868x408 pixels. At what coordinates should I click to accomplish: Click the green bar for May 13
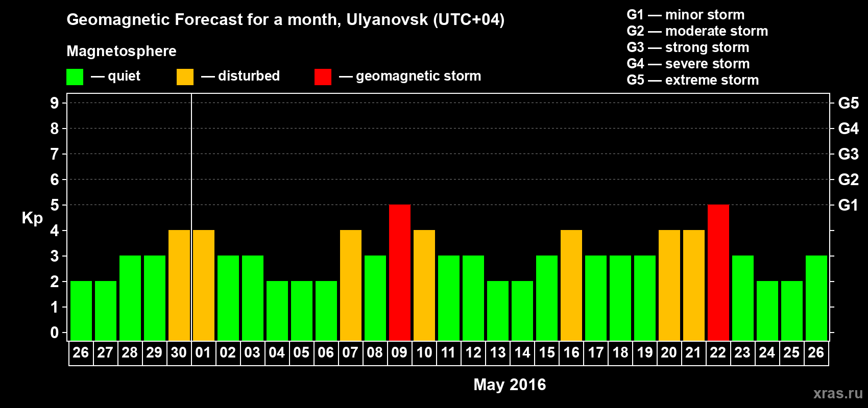[498, 311]
